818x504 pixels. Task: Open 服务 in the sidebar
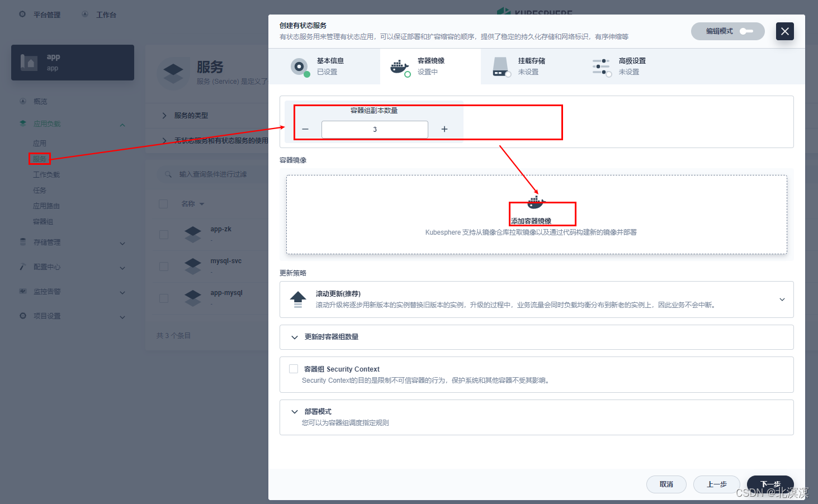pyautogui.click(x=40, y=159)
